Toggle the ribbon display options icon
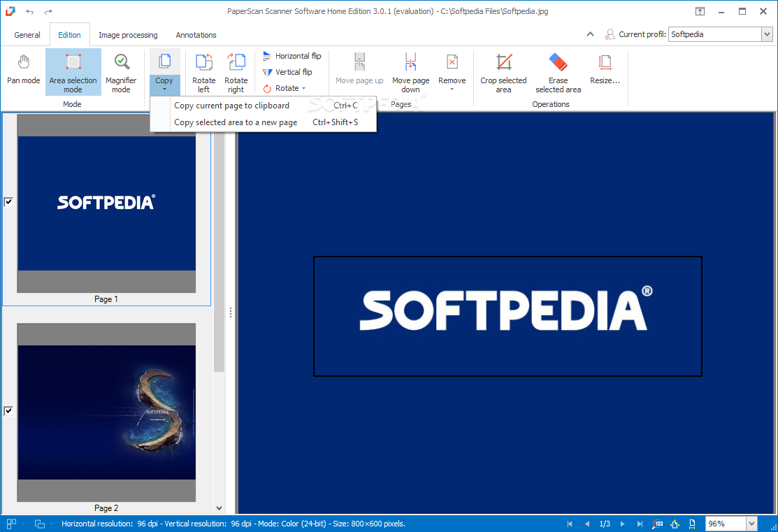This screenshot has height=532, width=778. point(700,11)
